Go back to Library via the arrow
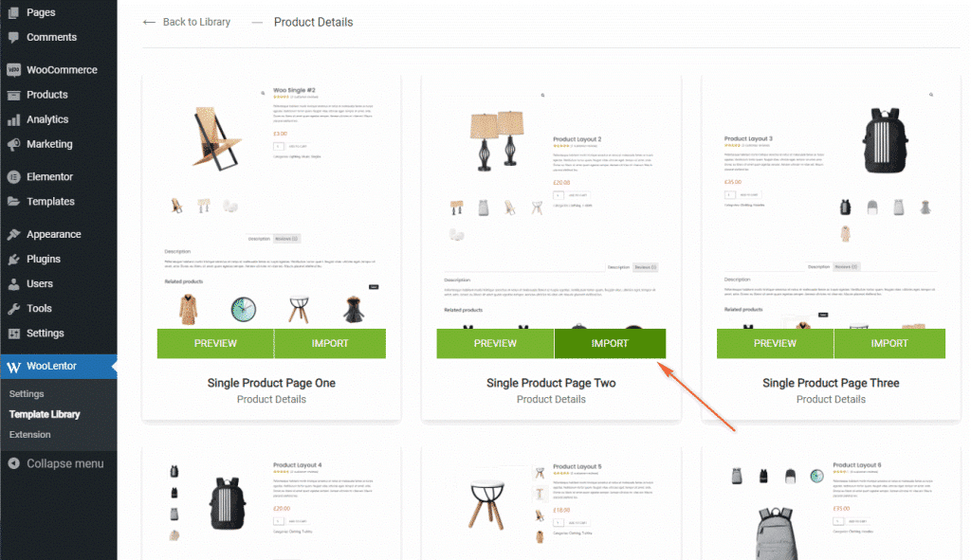 [x=186, y=21]
